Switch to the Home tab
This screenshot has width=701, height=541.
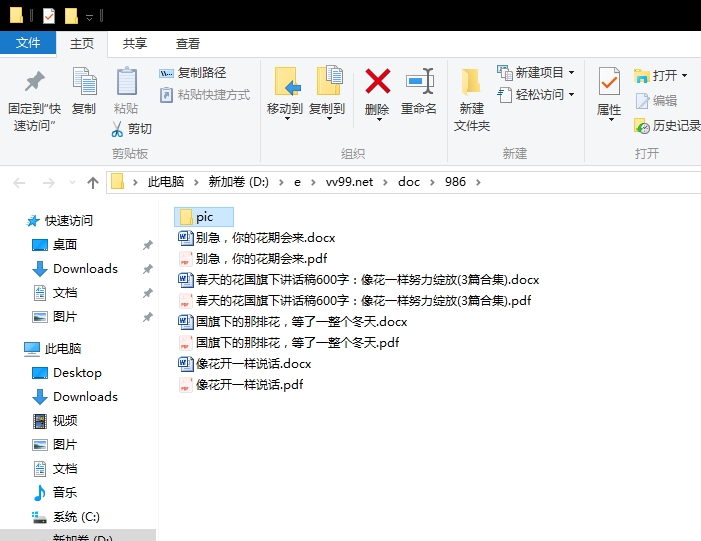click(x=82, y=44)
